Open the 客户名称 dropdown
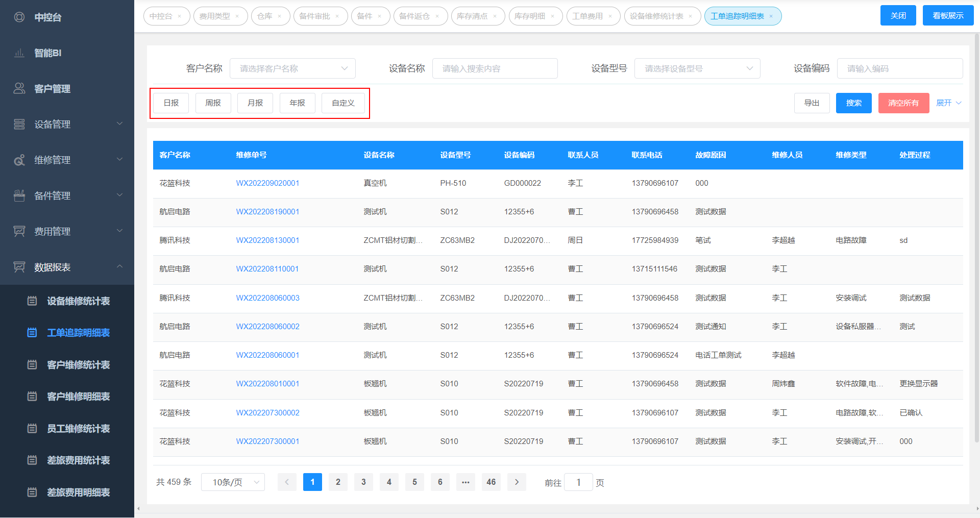This screenshot has width=980, height=518. tap(292, 68)
